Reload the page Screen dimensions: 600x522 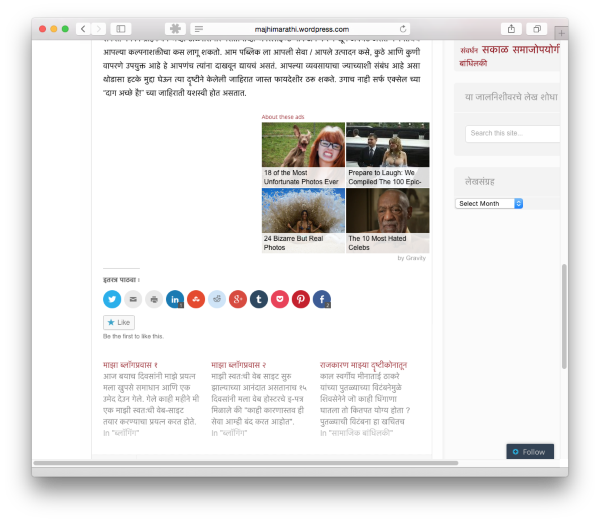(403, 29)
